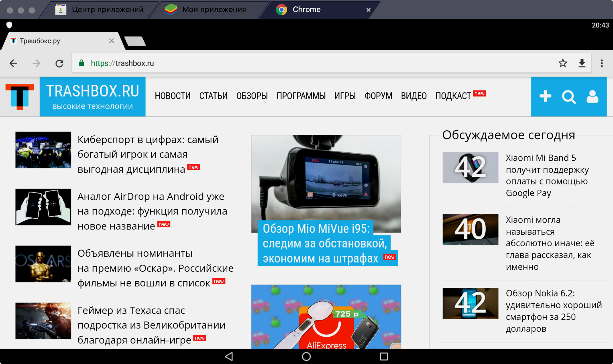Open the НОВОСТИ menu section
This screenshot has width=613, height=364.
pyautogui.click(x=172, y=96)
